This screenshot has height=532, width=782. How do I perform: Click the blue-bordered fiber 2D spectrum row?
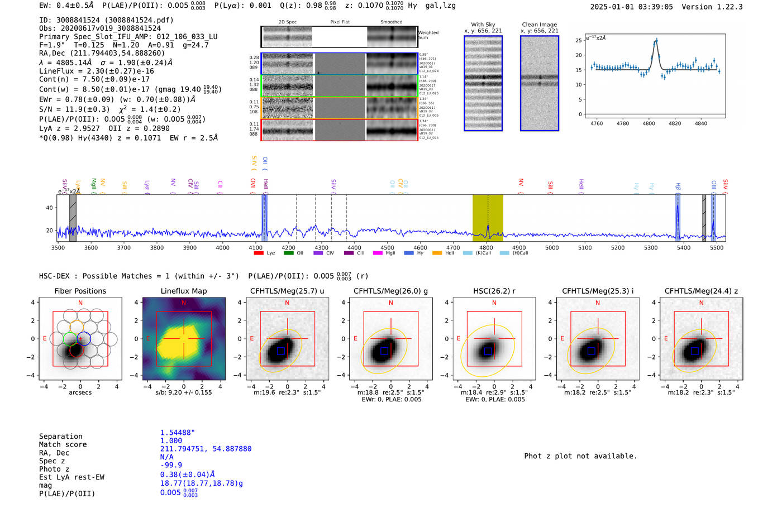point(339,64)
